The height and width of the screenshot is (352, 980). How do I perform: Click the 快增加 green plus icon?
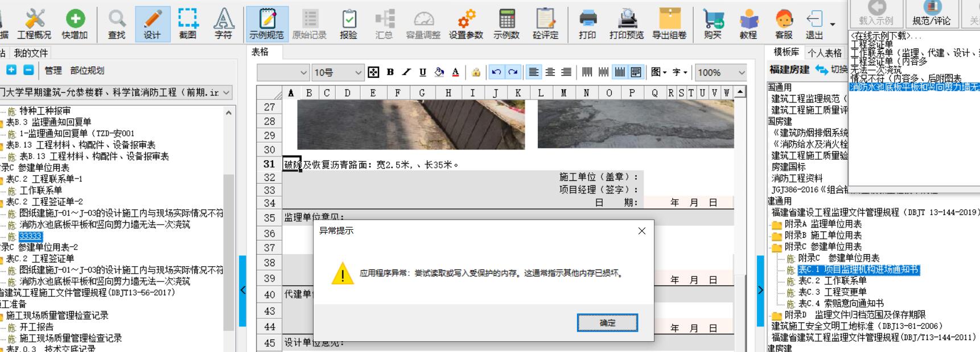75,24
